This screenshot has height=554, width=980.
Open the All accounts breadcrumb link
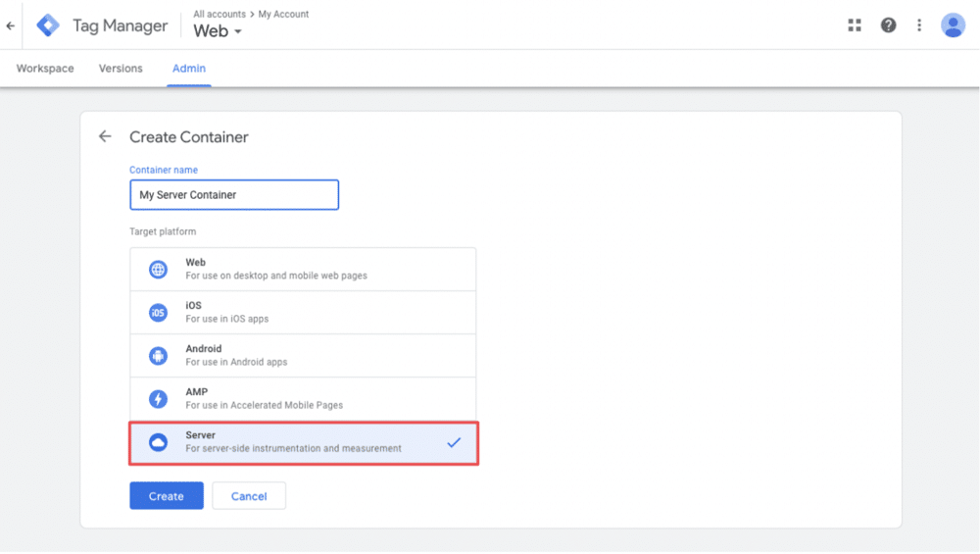pyautogui.click(x=220, y=14)
